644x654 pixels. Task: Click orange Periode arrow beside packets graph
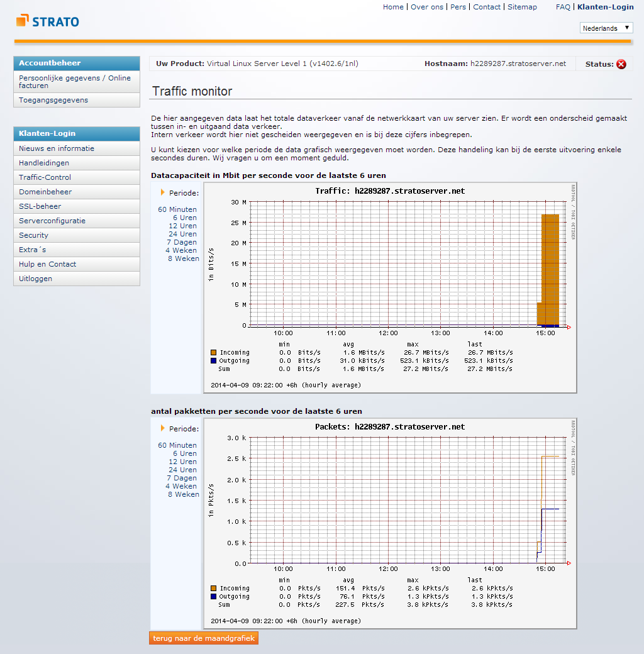click(x=163, y=428)
